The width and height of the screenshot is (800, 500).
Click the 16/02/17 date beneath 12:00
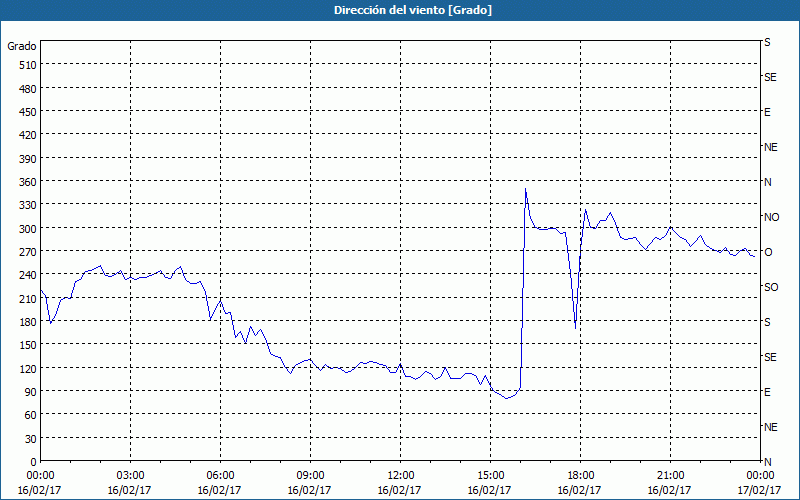tap(399, 490)
